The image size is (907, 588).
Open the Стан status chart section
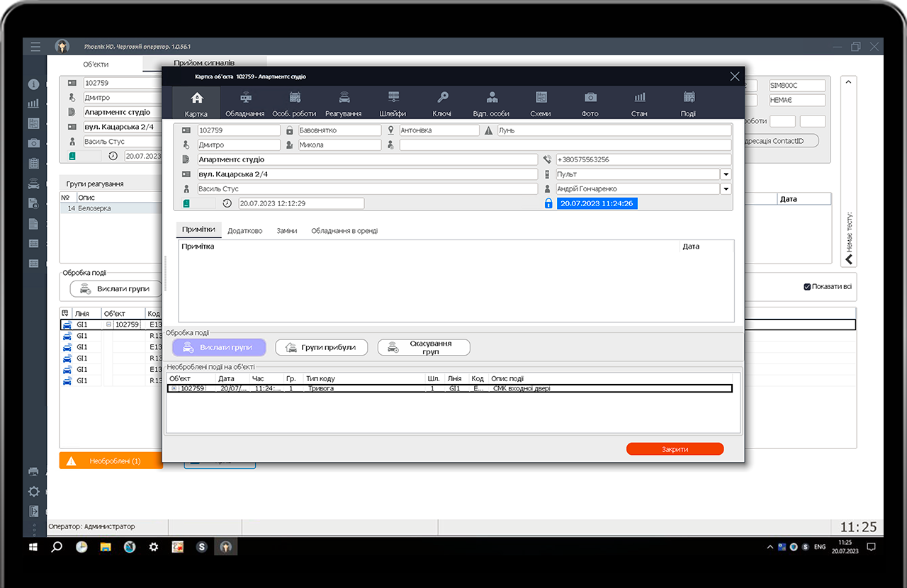(x=639, y=103)
